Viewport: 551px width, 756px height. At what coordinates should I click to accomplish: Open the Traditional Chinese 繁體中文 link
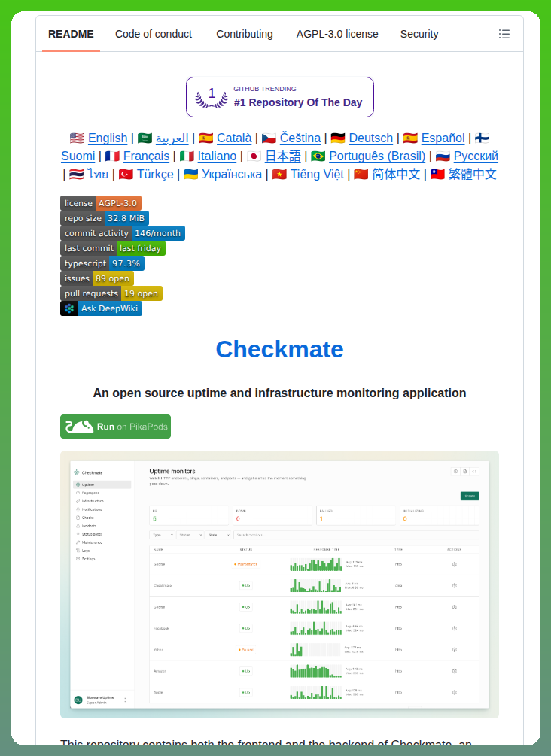coord(473,174)
